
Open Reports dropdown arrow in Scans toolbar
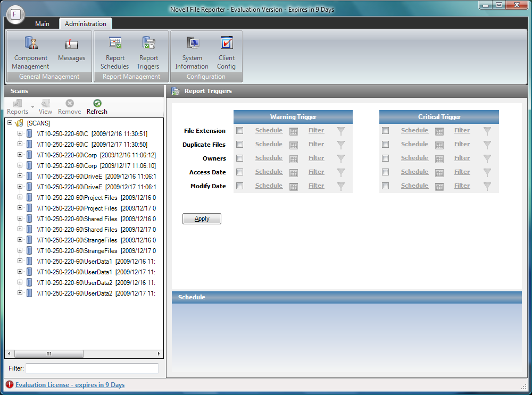tap(32, 107)
